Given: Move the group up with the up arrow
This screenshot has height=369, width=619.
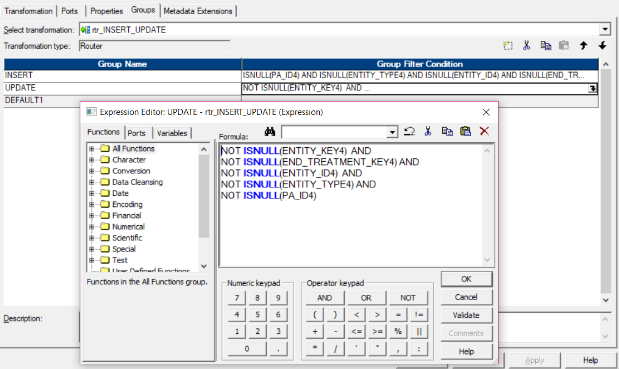Looking at the screenshot, I should [583, 46].
